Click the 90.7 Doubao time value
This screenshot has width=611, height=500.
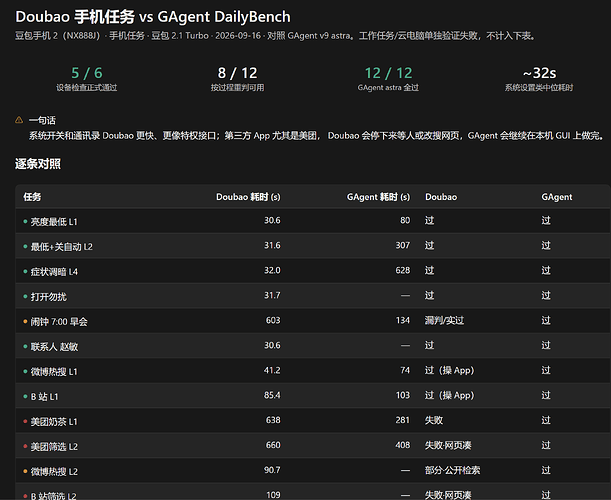[272, 470]
